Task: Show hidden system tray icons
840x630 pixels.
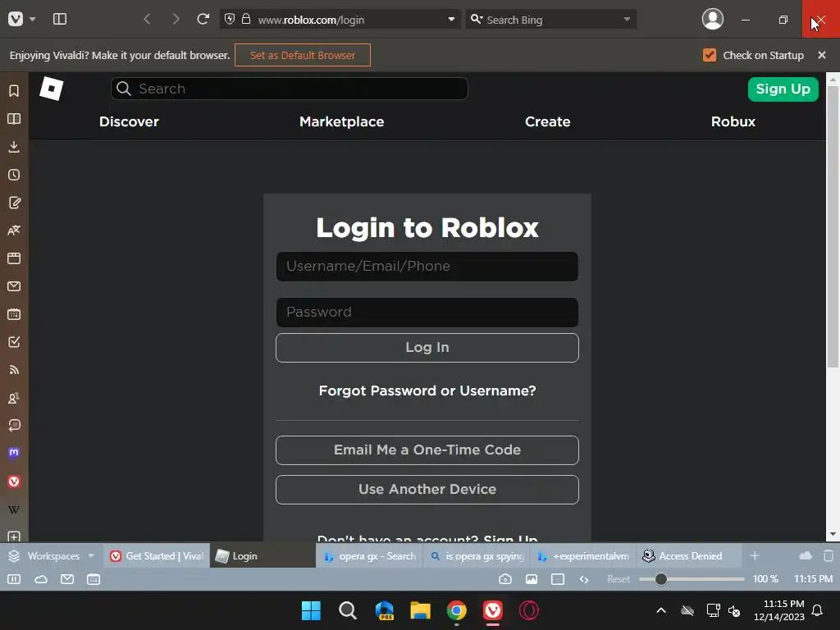Action: pyautogui.click(x=661, y=610)
